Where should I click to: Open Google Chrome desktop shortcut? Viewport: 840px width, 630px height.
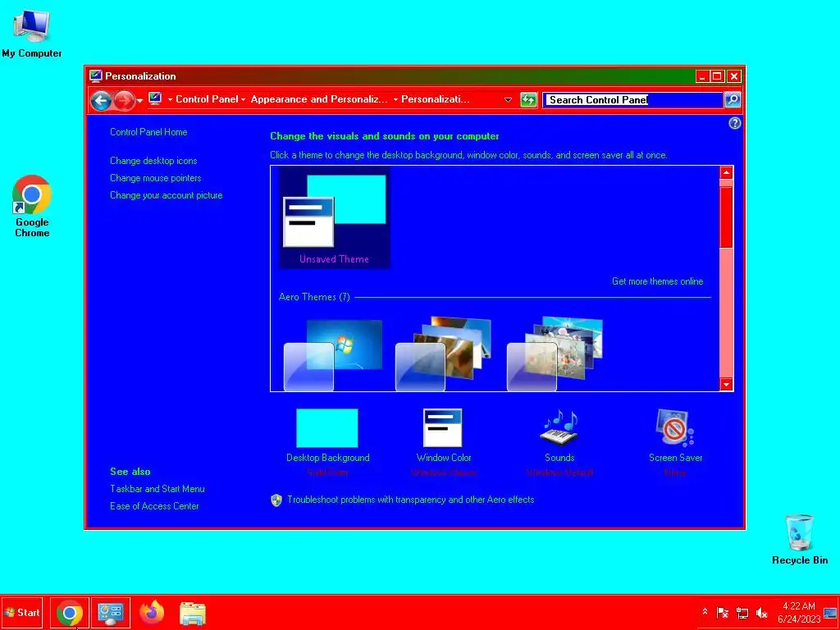(x=32, y=206)
